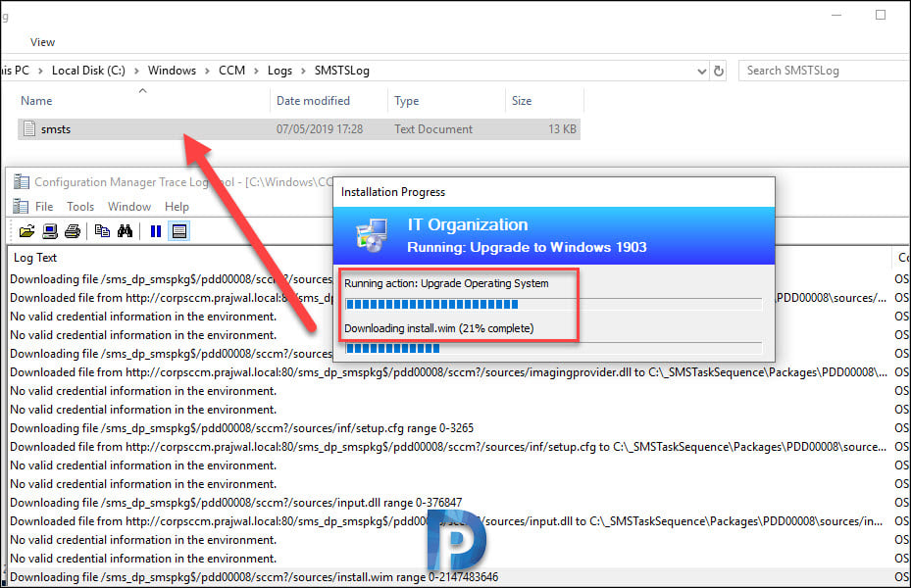Click the '13 KB' size cell
Image resolution: width=911 pixels, height=588 pixels.
tap(562, 128)
